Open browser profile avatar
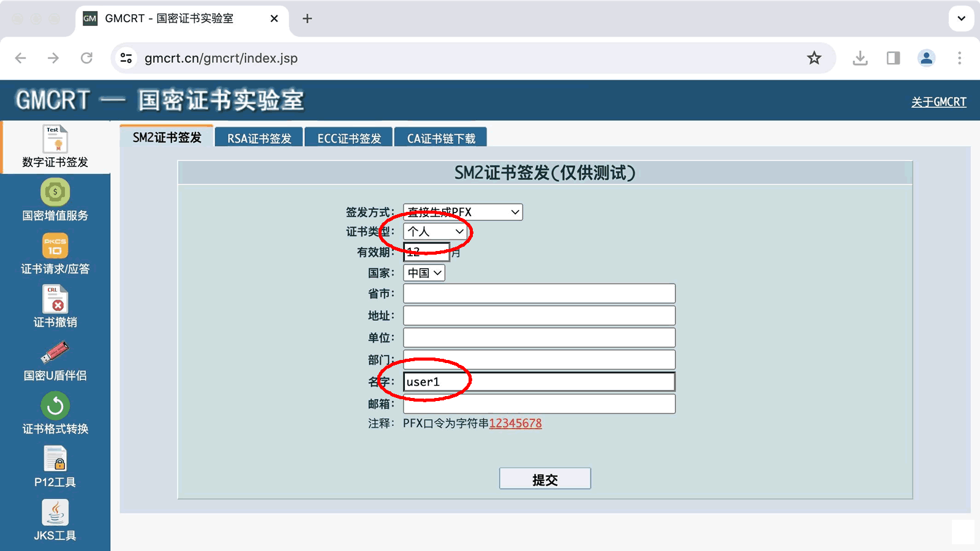 (926, 58)
